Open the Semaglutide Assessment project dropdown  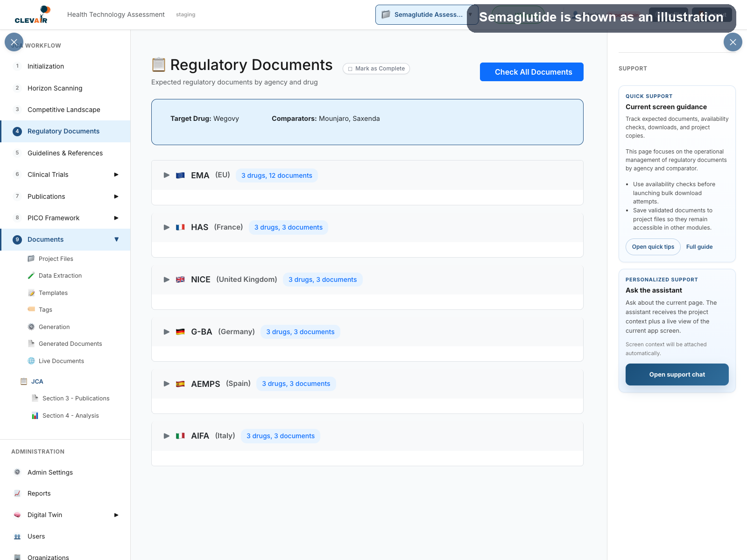tap(427, 14)
